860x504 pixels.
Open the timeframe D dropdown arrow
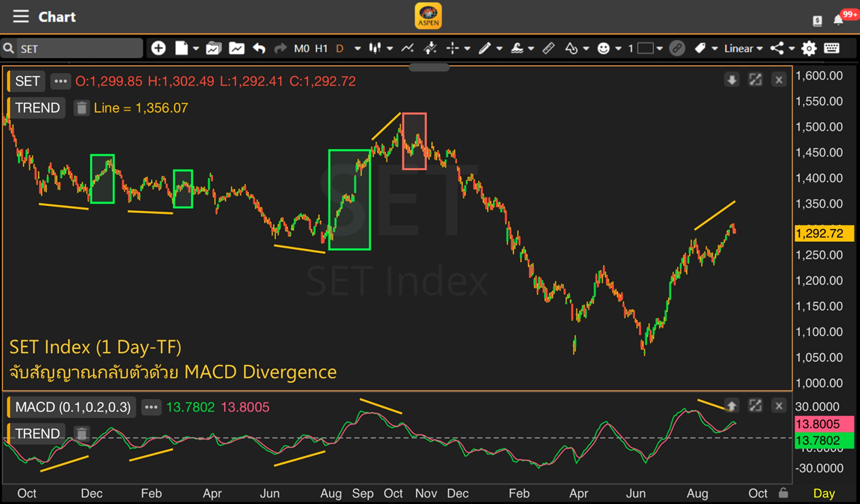(357, 49)
